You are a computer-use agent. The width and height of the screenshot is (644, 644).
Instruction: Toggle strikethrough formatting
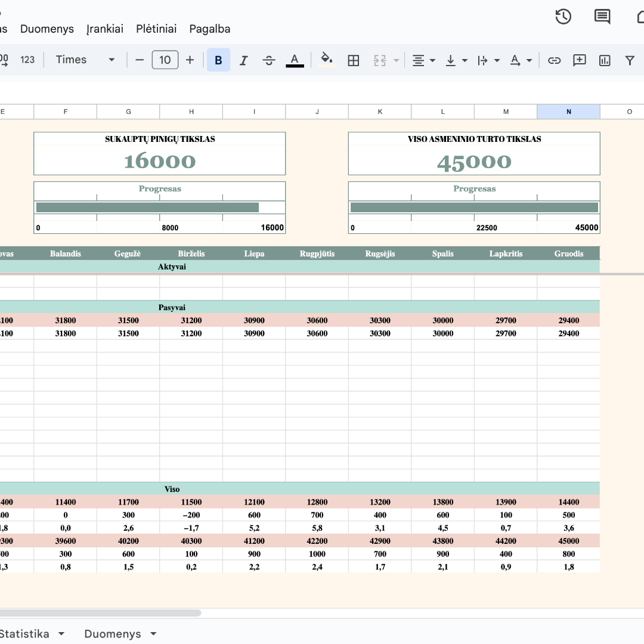point(269,60)
